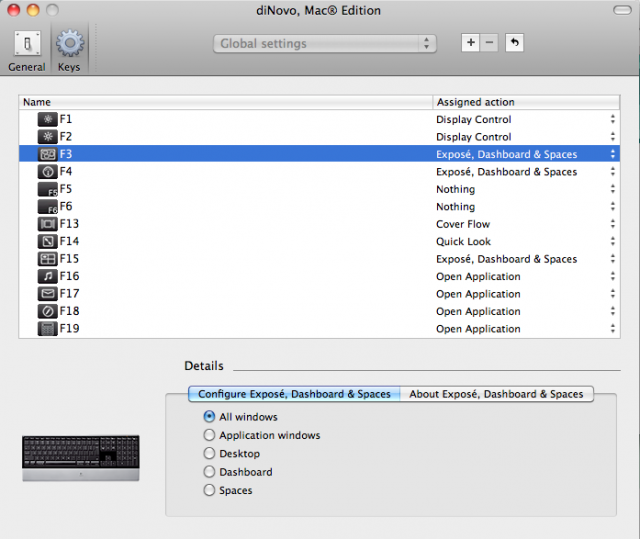Click the yellow minimize window button
Image resolution: width=640 pixels, height=539 pixels.
point(33,10)
